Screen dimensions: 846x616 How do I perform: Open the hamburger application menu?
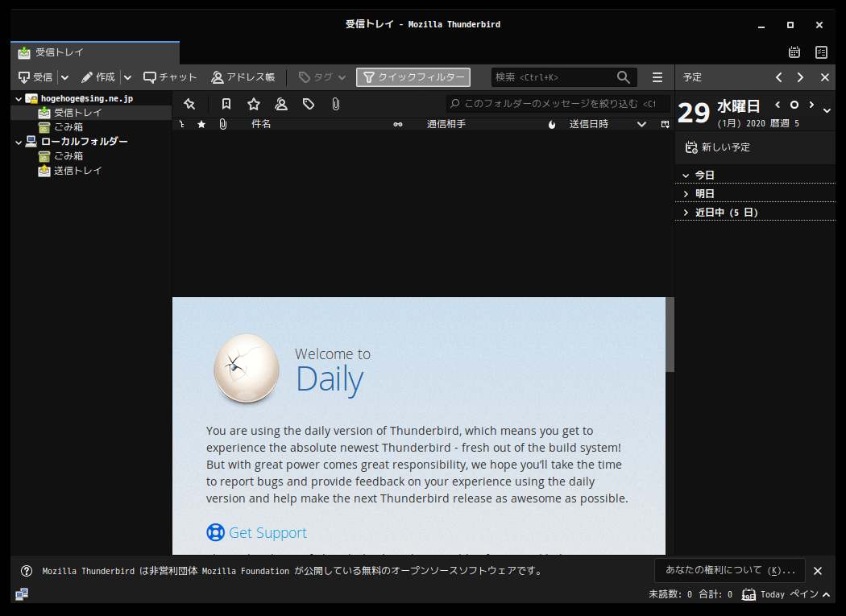coord(657,77)
